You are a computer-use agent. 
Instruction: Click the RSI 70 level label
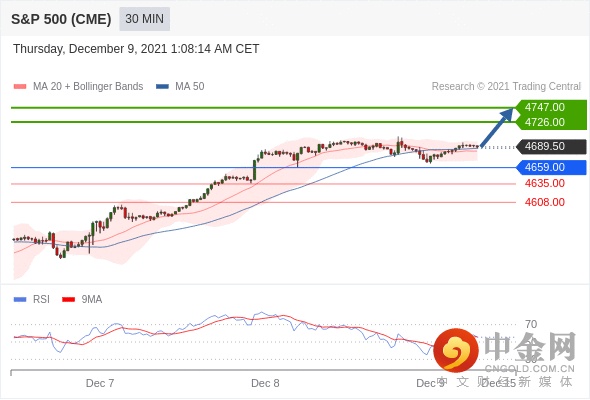531,324
